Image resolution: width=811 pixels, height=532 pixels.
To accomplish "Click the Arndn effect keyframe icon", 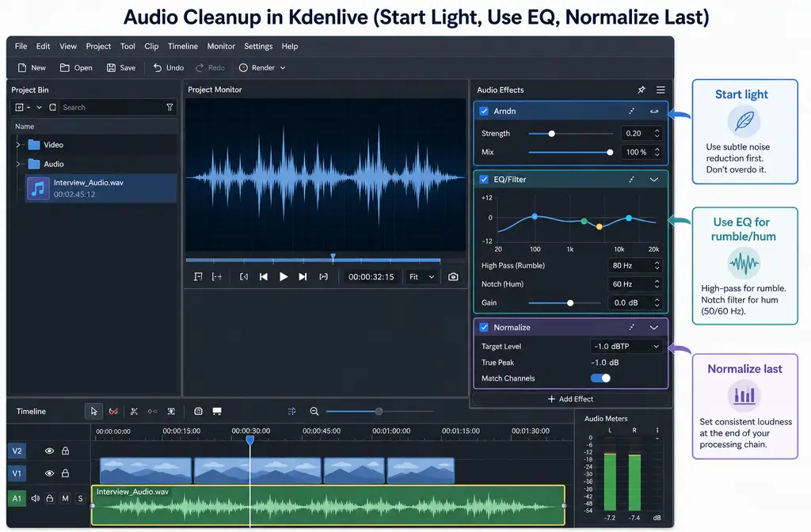I will click(x=631, y=111).
